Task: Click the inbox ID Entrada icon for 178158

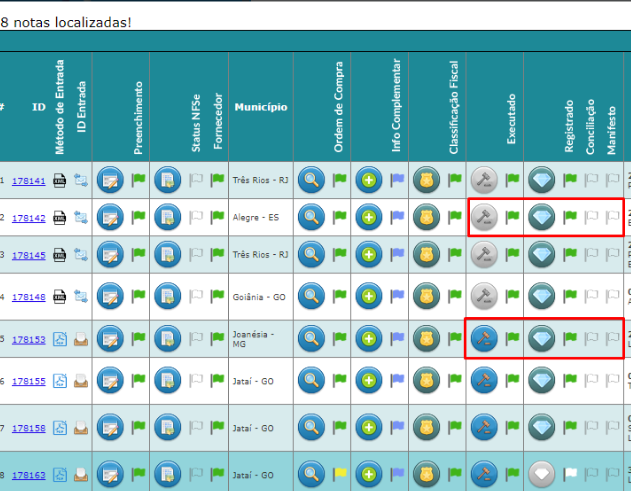Action: point(81,429)
